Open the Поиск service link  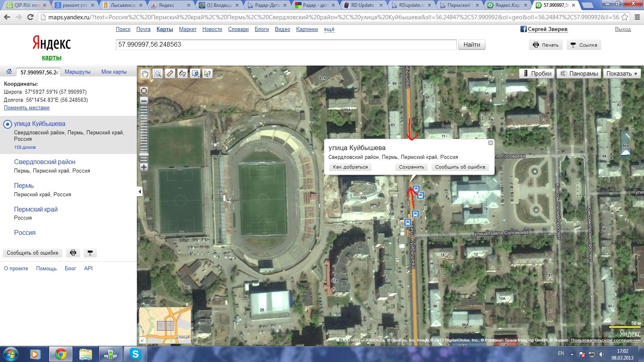(123, 29)
